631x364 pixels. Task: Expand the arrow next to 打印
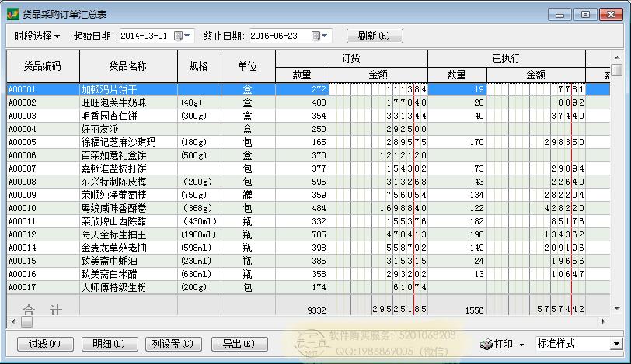click(x=521, y=343)
